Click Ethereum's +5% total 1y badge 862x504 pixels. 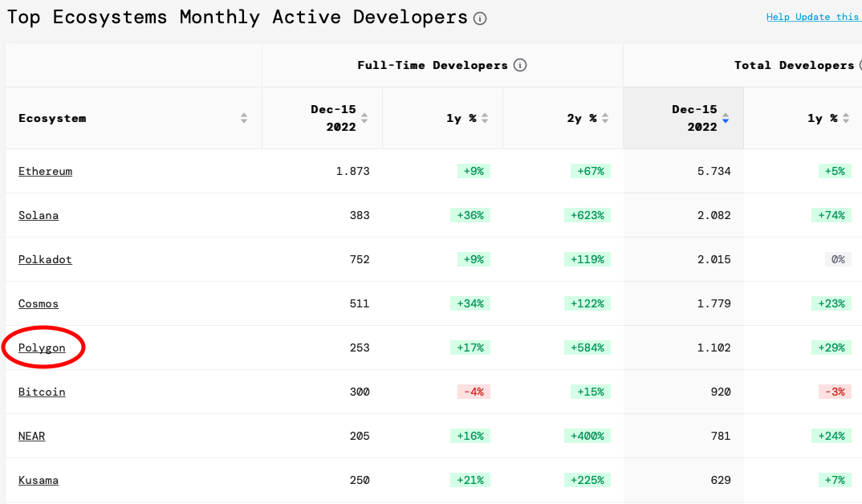835,172
